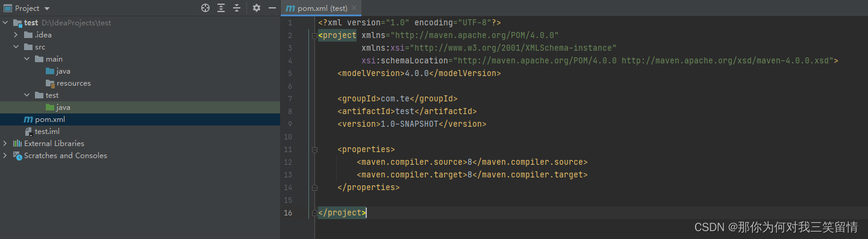Click the .idea folder icon

click(x=28, y=35)
